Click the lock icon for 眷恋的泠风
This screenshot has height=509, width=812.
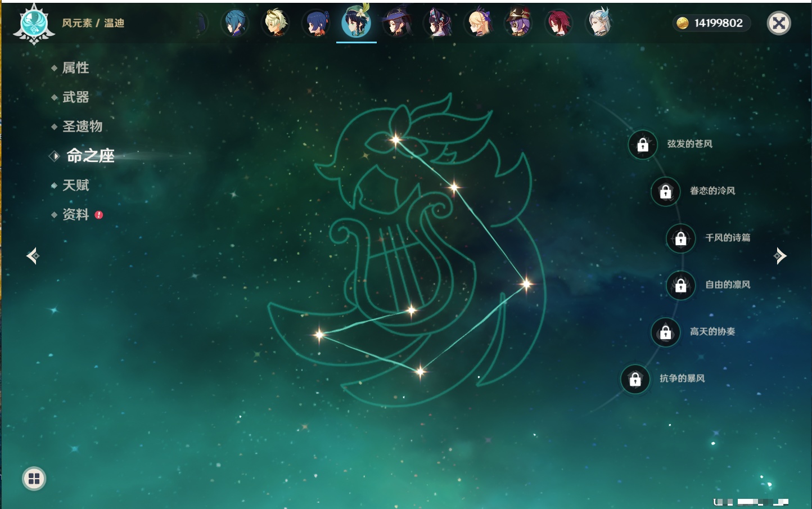click(666, 192)
